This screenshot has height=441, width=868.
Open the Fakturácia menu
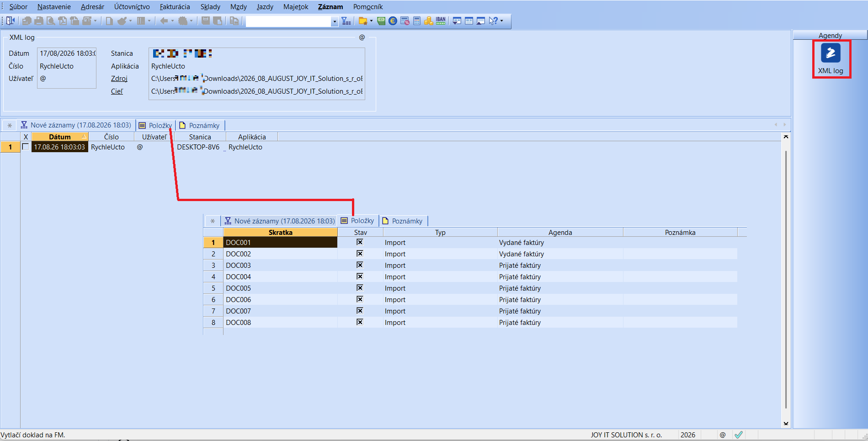tap(175, 7)
